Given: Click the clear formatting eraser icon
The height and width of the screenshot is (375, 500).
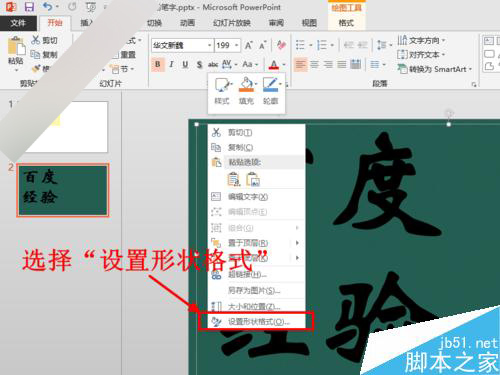Looking at the screenshot, I should click(x=281, y=45).
